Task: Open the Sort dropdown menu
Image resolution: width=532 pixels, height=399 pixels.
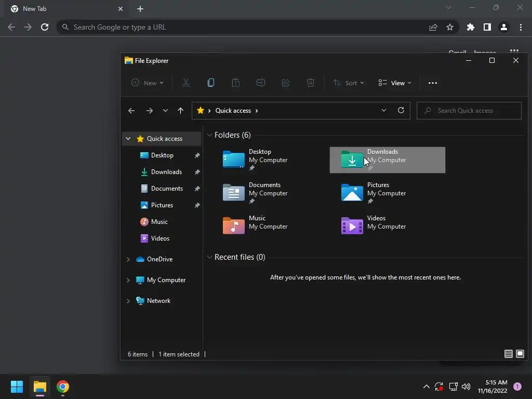Action: coord(349,83)
